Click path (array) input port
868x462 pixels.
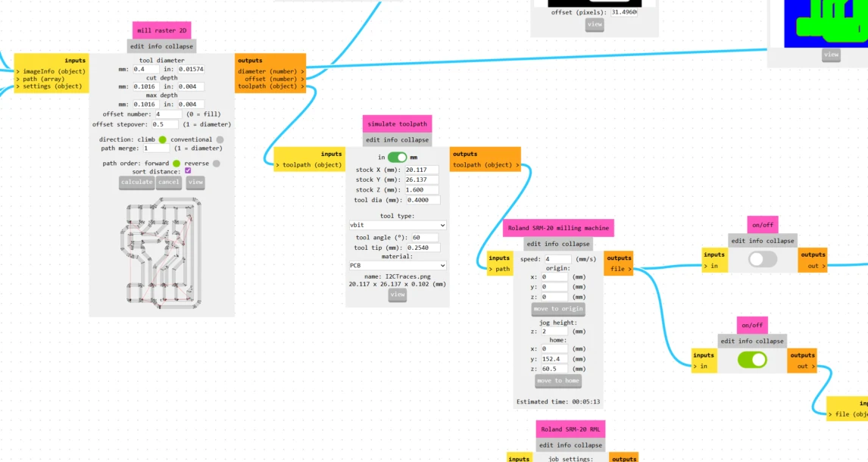[40, 79]
